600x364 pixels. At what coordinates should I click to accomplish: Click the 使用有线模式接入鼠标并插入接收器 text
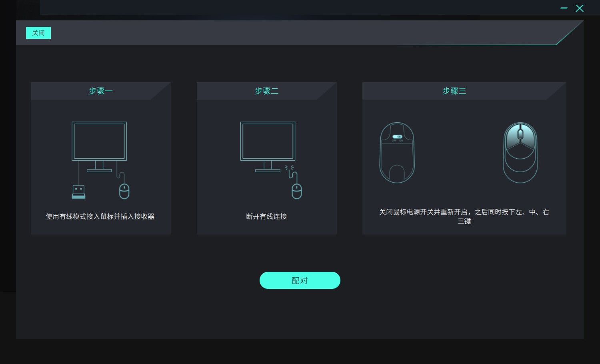[100, 217]
